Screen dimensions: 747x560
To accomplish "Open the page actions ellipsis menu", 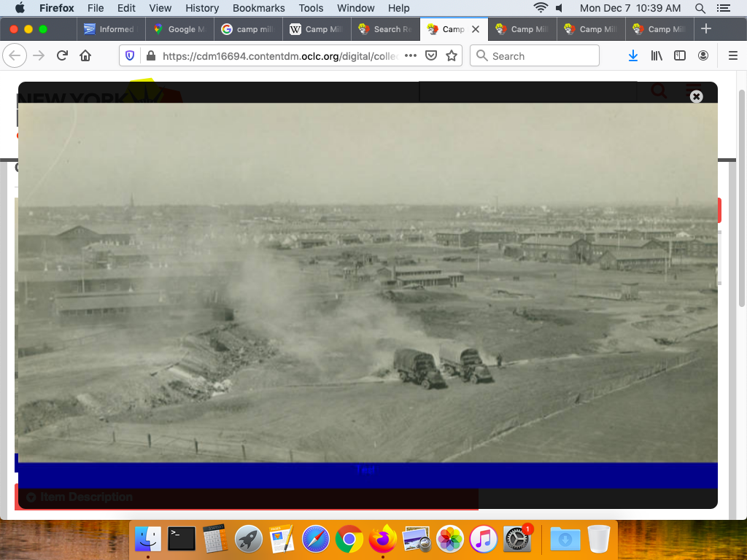I will click(411, 56).
